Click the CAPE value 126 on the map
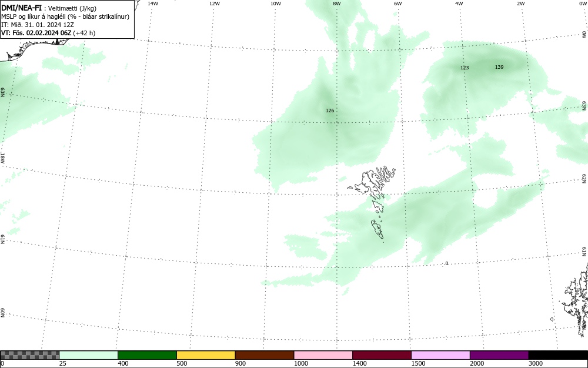 [330, 111]
